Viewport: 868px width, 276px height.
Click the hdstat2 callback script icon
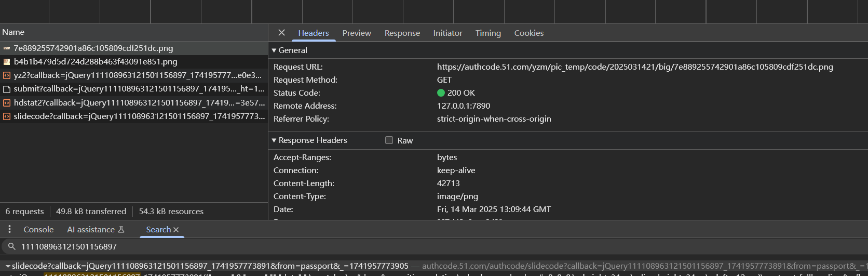[x=7, y=103]
